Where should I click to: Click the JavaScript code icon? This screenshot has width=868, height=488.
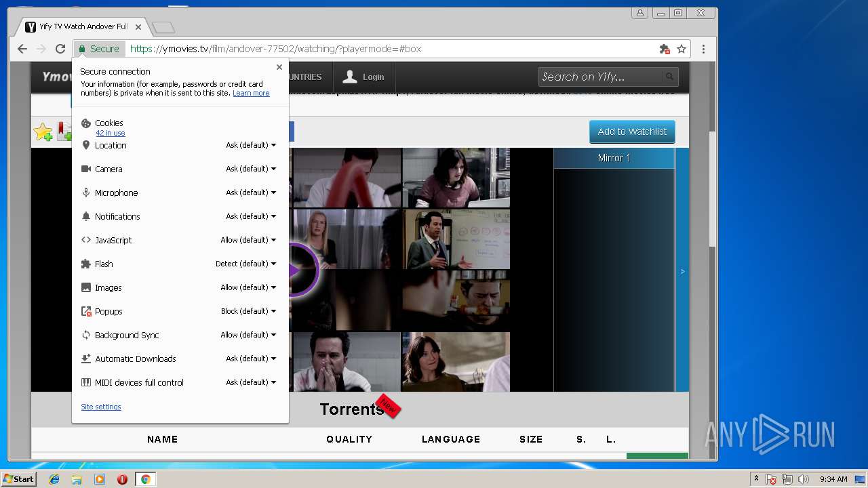click(86, 240)
